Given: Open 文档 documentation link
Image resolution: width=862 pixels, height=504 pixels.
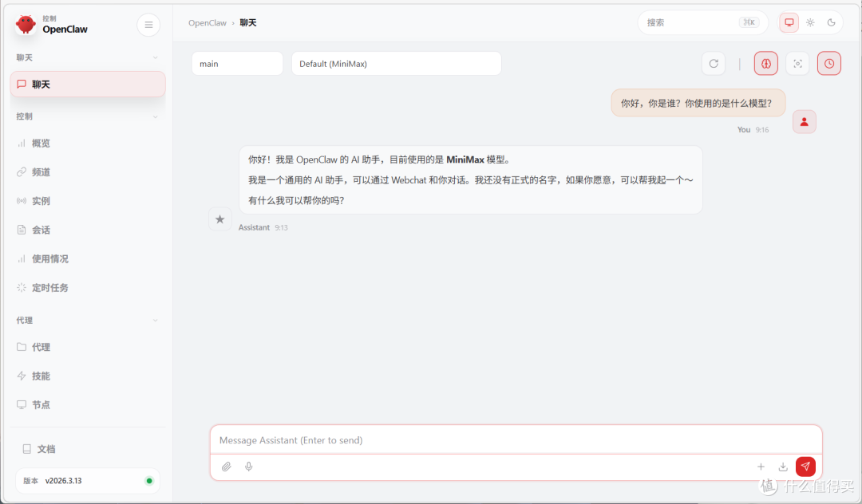Looking at the screenshot, I should click(x=88, y=449).
